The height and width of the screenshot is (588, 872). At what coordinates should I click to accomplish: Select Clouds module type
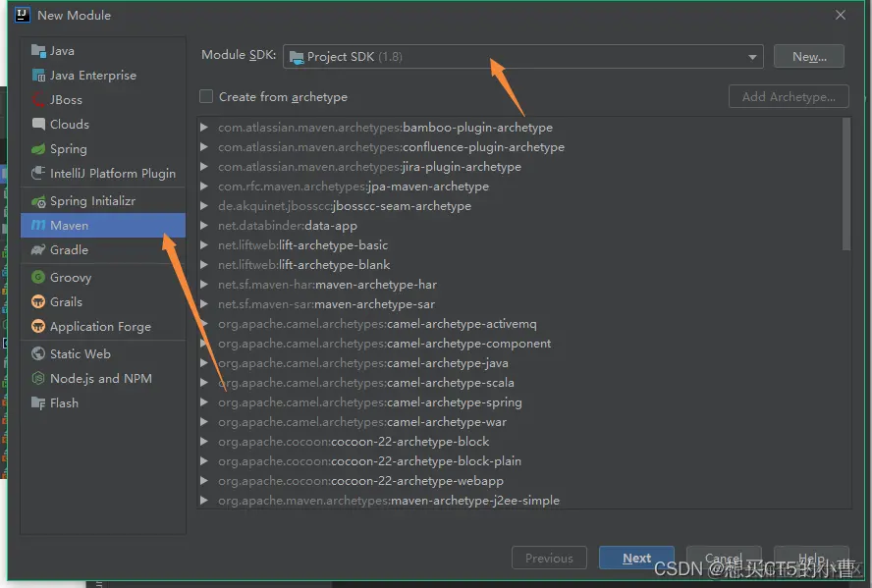pos(103,124)
